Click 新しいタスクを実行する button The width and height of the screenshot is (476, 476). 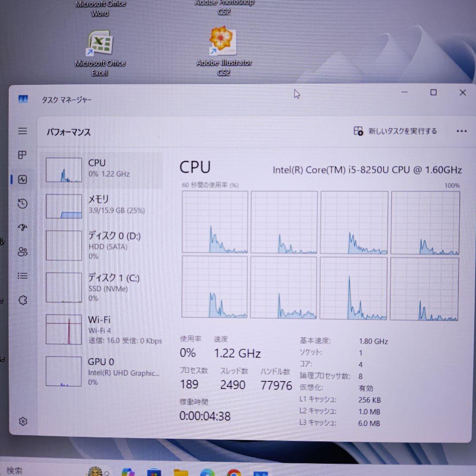[x=395, y=131]
